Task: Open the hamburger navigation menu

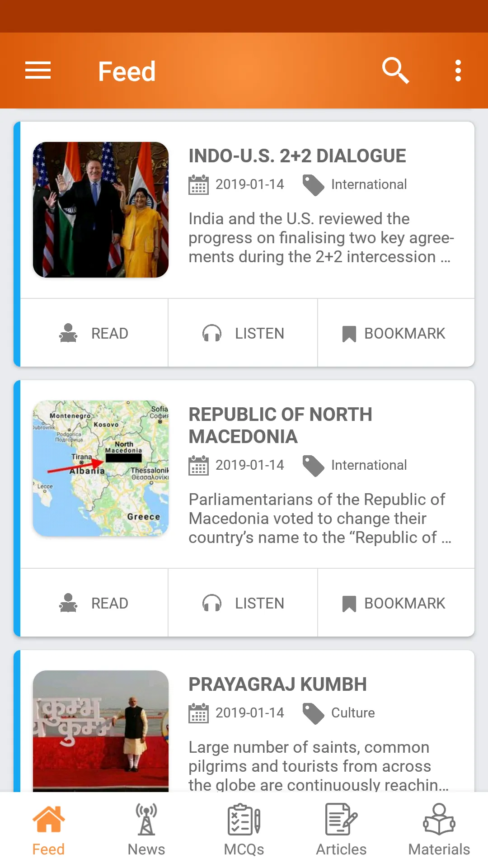Action: [38, 71]
